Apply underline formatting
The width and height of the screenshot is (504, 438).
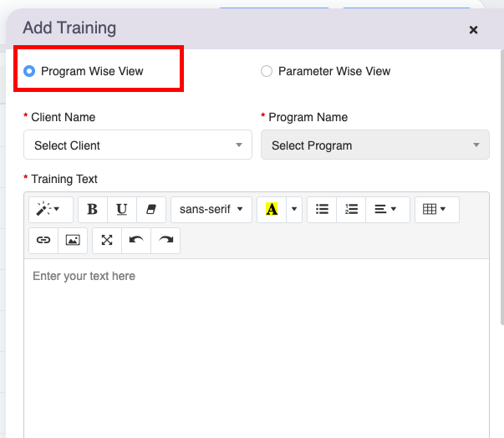pyautogui.click(x=122, y=209)
